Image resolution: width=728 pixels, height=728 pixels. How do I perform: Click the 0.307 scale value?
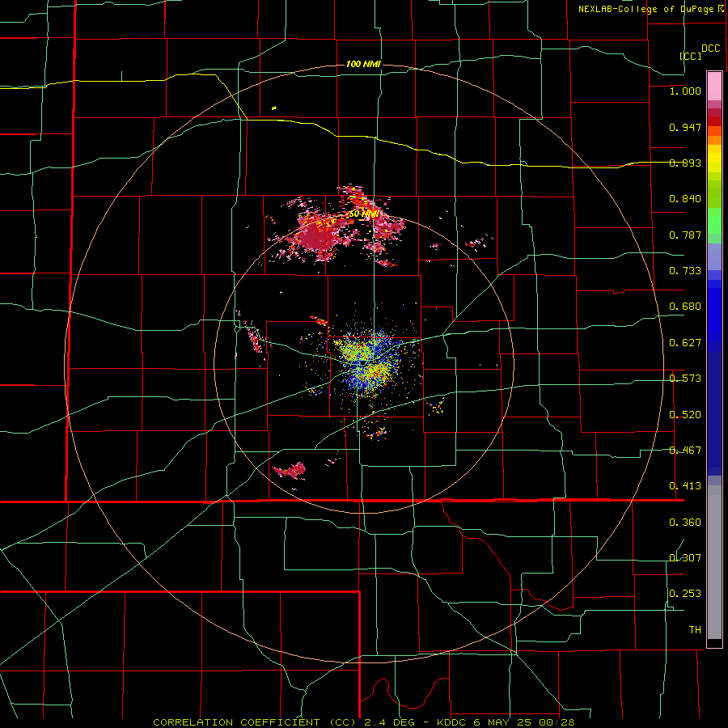point(685,557)
